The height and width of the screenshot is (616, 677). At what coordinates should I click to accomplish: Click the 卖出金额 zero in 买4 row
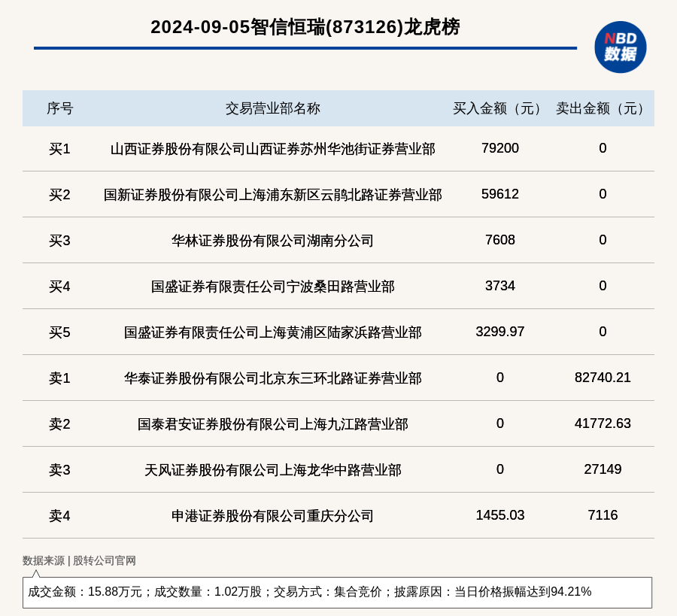pos(603,285)
